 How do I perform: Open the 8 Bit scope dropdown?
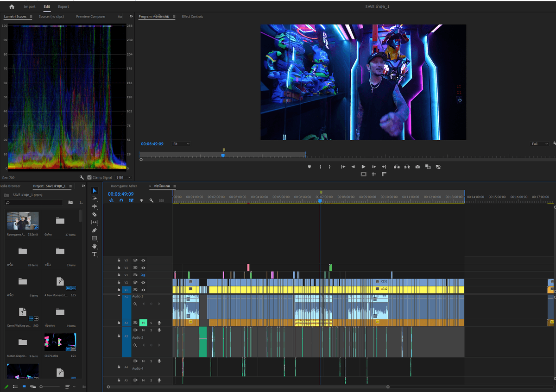[123, 177]
